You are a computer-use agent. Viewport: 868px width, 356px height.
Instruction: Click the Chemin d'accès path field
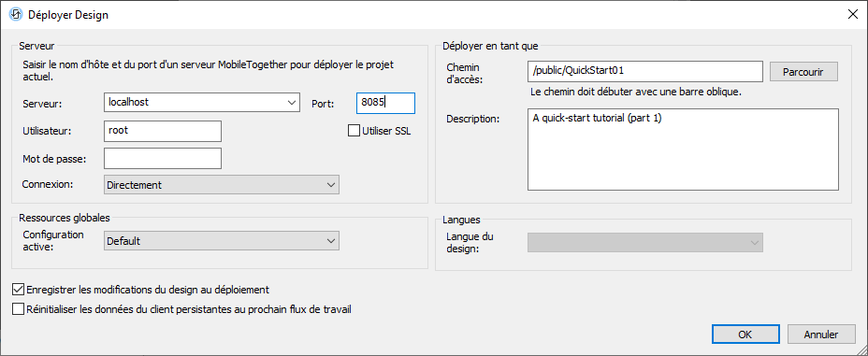645,71
